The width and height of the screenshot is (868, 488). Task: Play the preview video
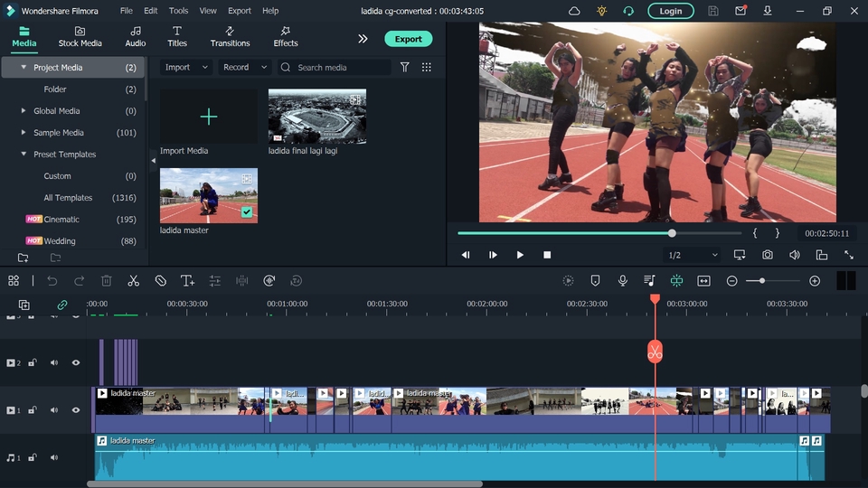pyautogui.click(x=519, y=255)
